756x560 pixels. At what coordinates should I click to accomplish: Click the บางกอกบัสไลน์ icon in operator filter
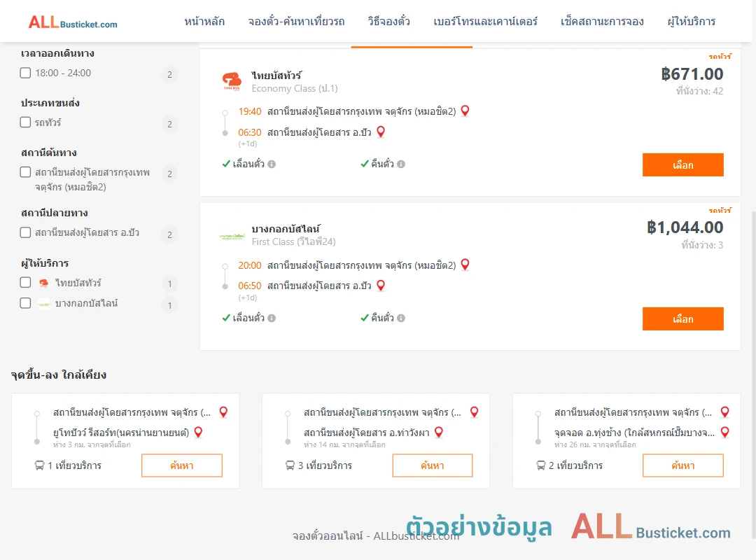click(44, 304)
